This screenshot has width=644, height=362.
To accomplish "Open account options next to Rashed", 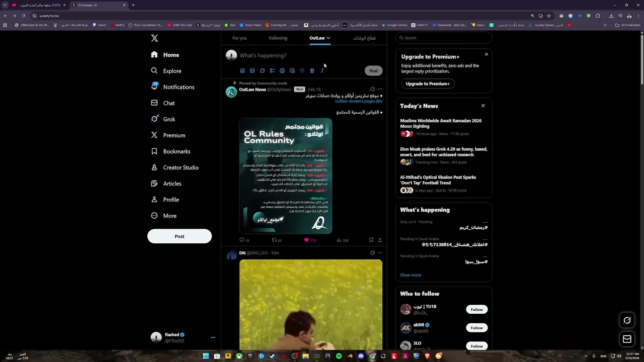I will (x=213, y=337).
